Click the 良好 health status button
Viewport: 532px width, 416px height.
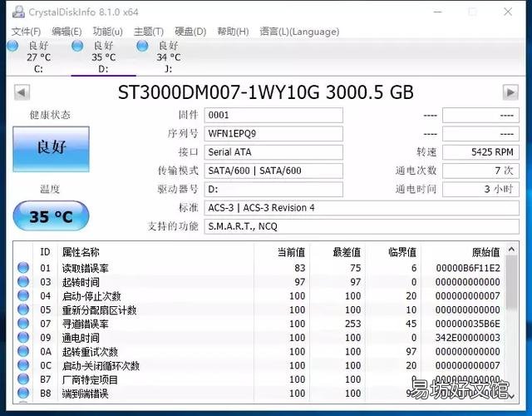pyautogui.click(x=52, y=149)
